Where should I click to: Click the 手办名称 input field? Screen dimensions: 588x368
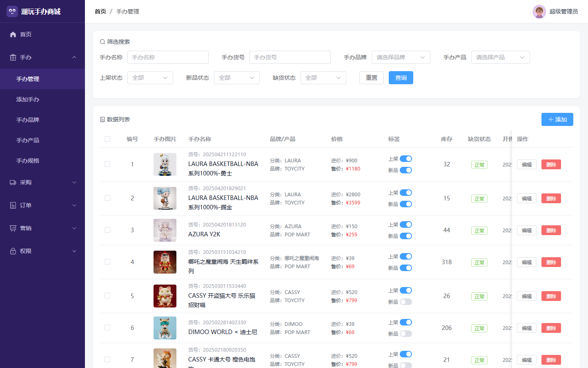coord(168,57)
